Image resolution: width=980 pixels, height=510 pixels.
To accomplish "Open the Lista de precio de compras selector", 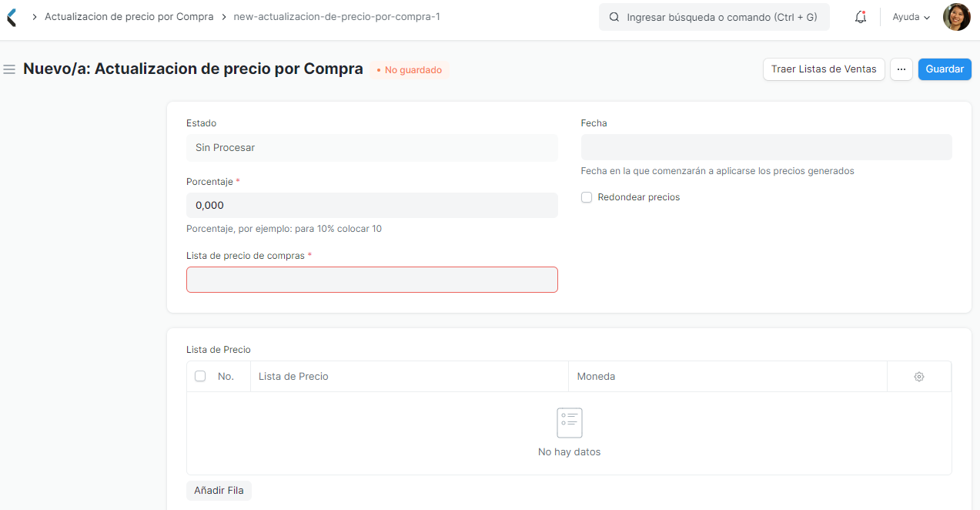I will 372,279.
